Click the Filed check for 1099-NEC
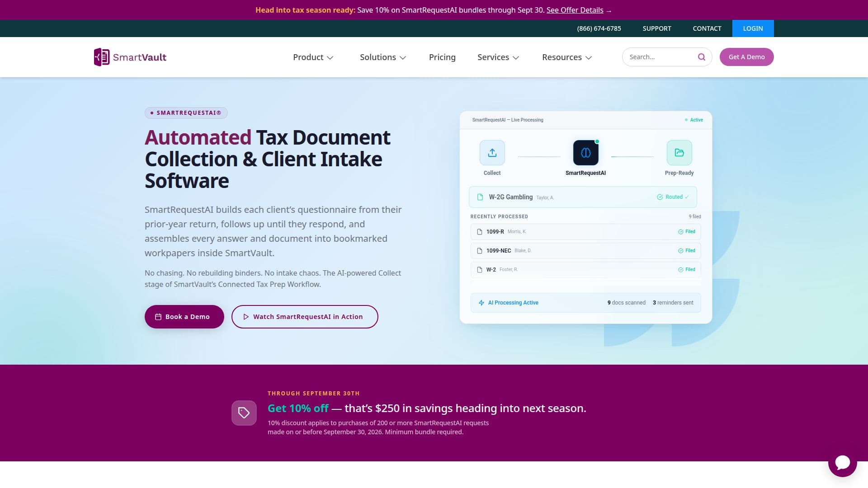This screenshot has height=488, width=868. 681,251
